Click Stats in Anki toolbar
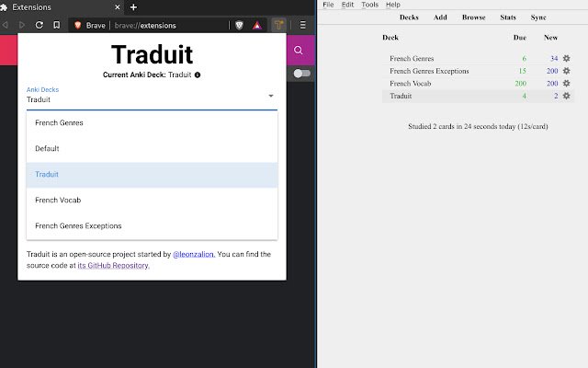The image size is (588, 368). click(x=508, y=17)
